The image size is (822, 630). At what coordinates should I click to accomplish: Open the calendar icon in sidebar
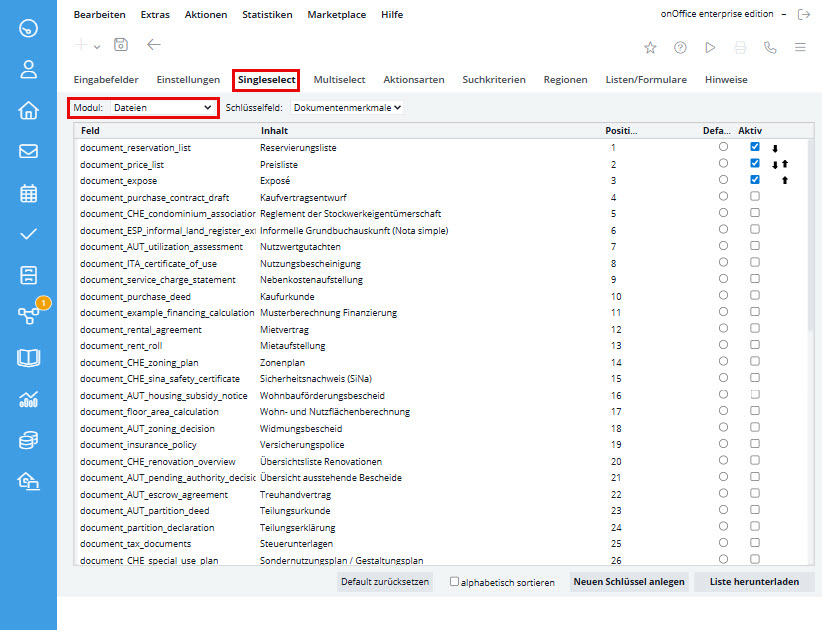click(28, 193)
